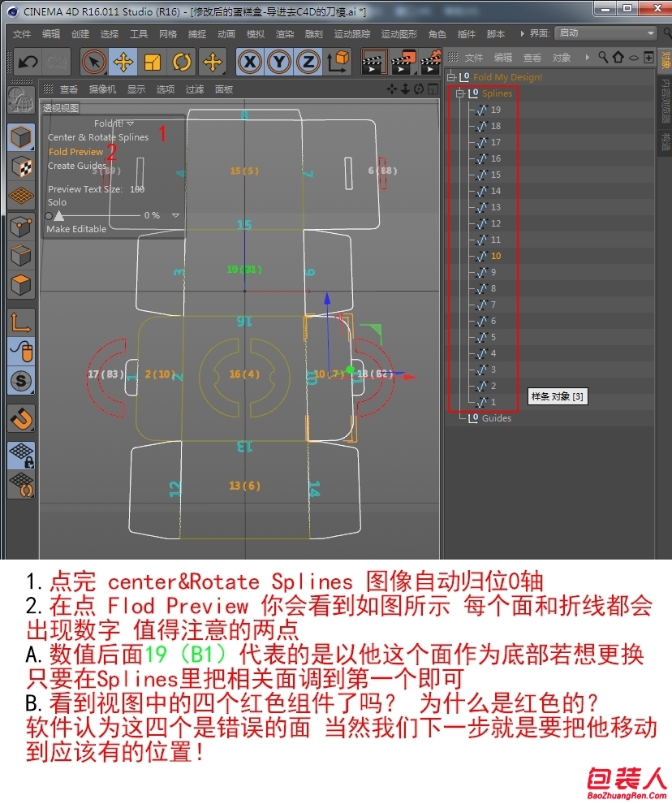Open the 插件 menu
This screenshot has height=804, width=672.
tap(466, 34)
